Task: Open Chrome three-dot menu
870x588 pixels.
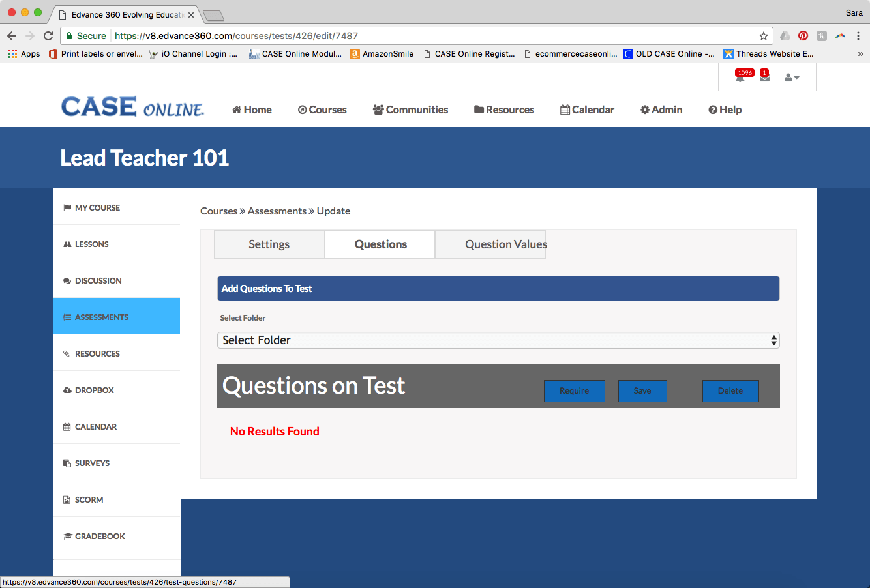Action: [858, 36]
